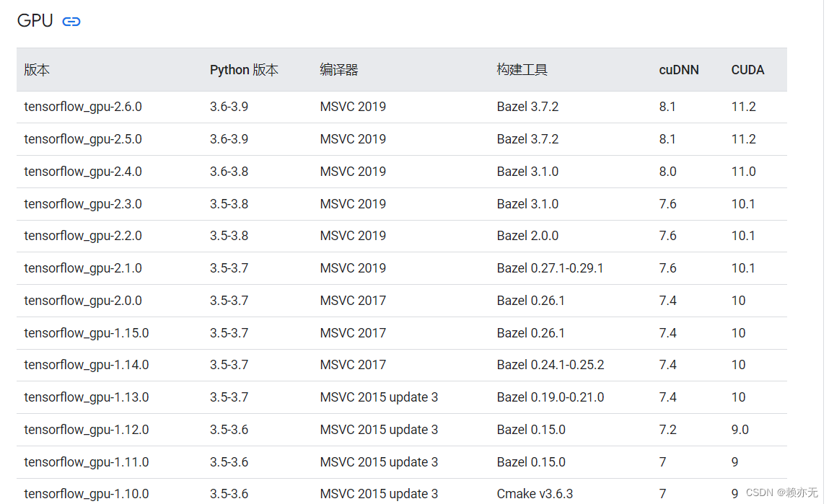Select the tensorflow_gpu-2.0.0 cell
The height and width of the screenshot is (504, 829).
83,301
